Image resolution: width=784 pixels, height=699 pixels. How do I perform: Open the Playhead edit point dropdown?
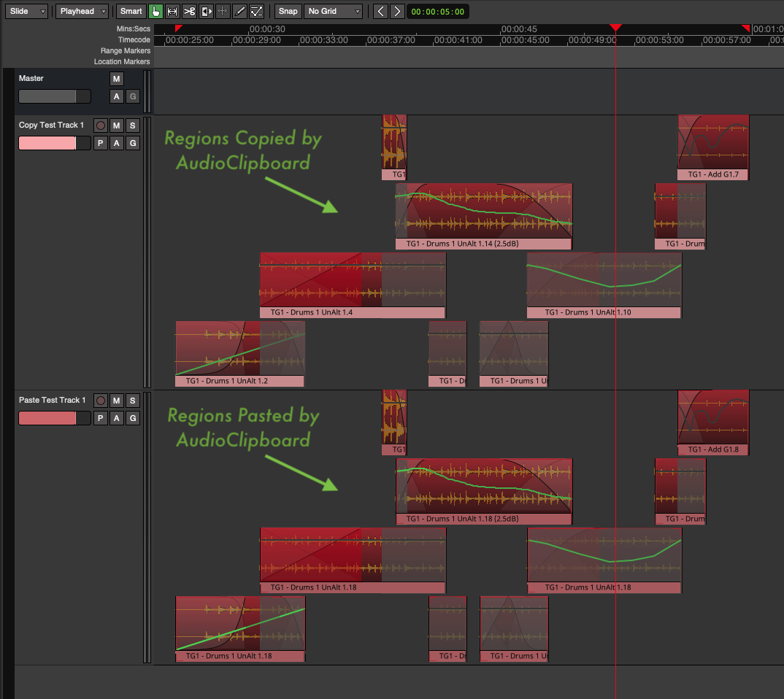click(x=82, y=11)
